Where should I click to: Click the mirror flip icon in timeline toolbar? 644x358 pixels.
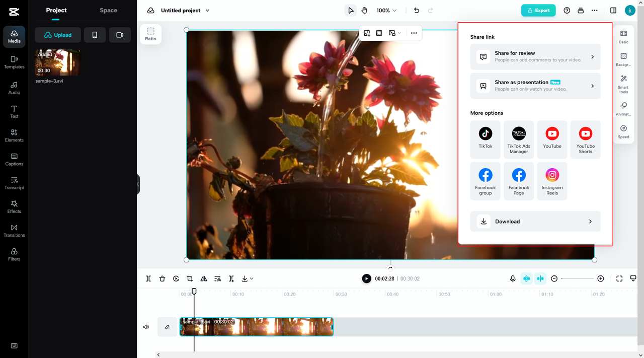click(x=204, y=278)
